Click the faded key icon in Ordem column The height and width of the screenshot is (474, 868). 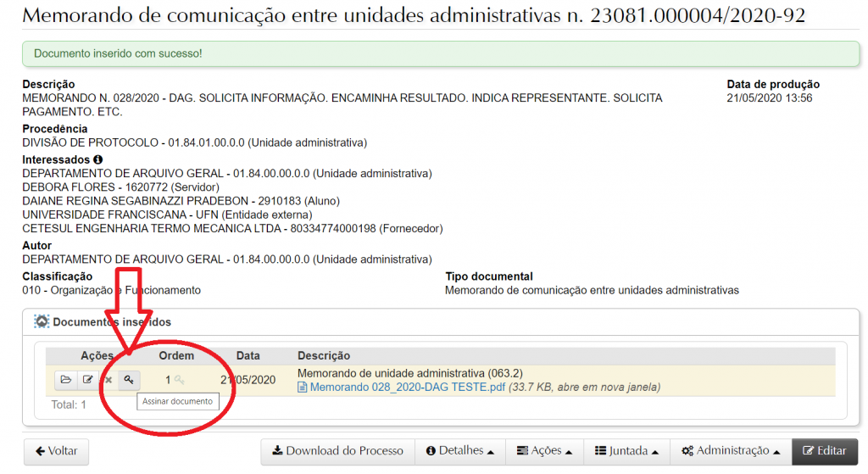point(180,381)
